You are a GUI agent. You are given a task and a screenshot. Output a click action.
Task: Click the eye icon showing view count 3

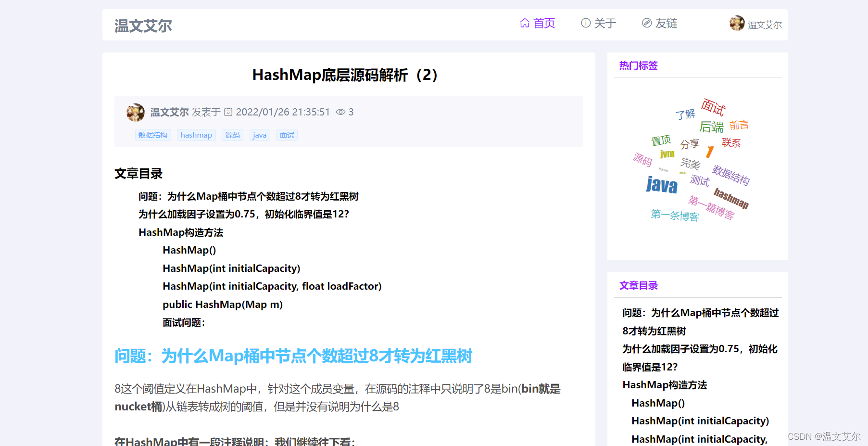pos(341,112)
